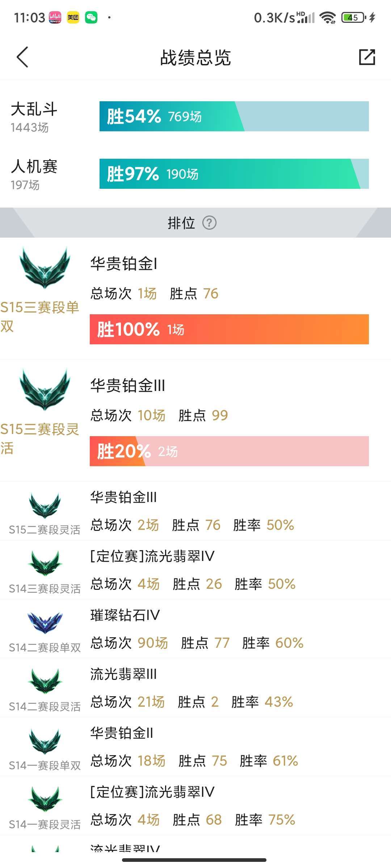This screenshot has width=391, height=868.
Task: Tap the 胜点 99 value
Action: (220, 415)
